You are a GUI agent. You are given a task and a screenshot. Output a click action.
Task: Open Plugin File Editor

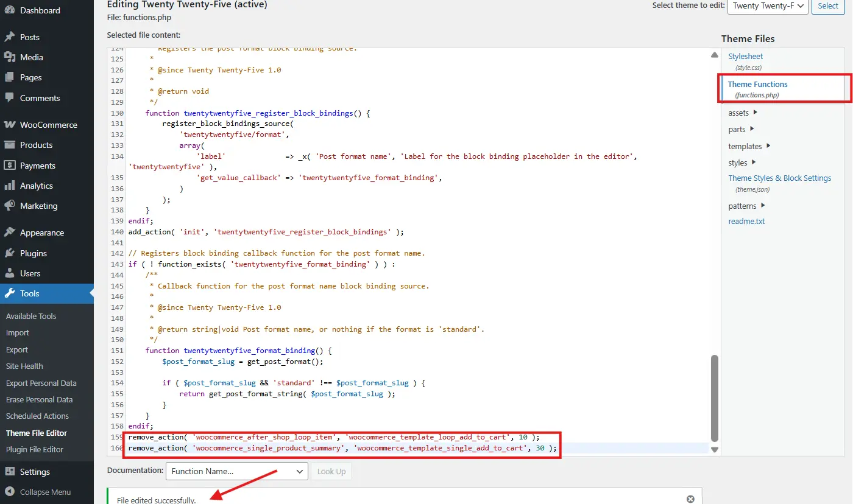[x=35, y=450]
